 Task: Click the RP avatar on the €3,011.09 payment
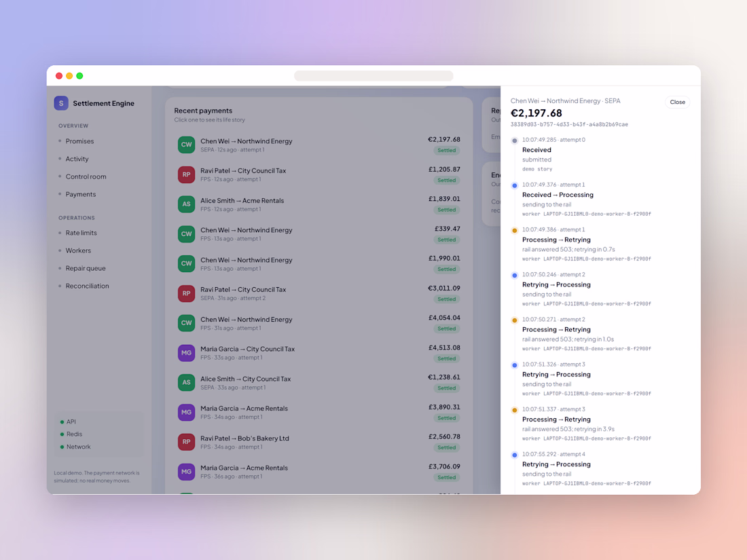(186, 293)
